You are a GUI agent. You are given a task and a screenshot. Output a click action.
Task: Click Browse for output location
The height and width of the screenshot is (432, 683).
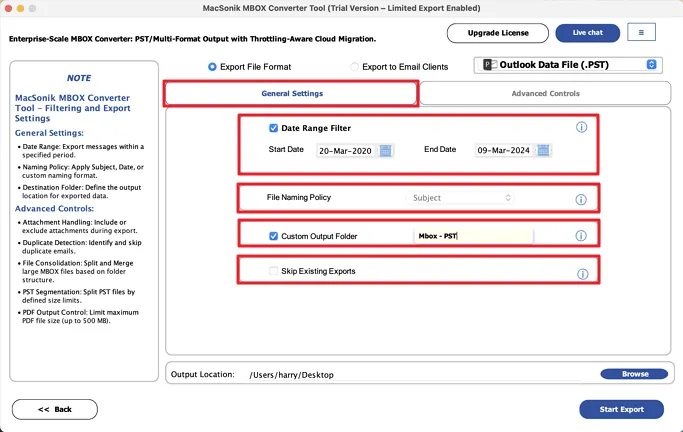click(634, 374)
